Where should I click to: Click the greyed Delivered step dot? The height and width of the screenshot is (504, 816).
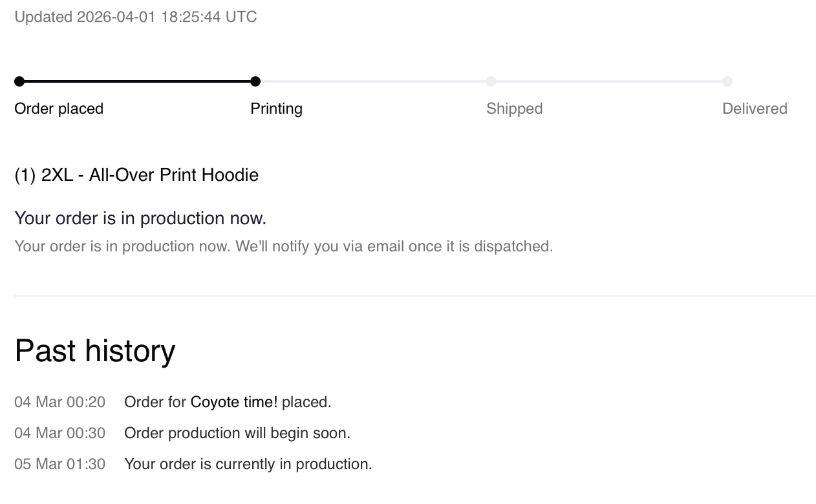(727, 81)
